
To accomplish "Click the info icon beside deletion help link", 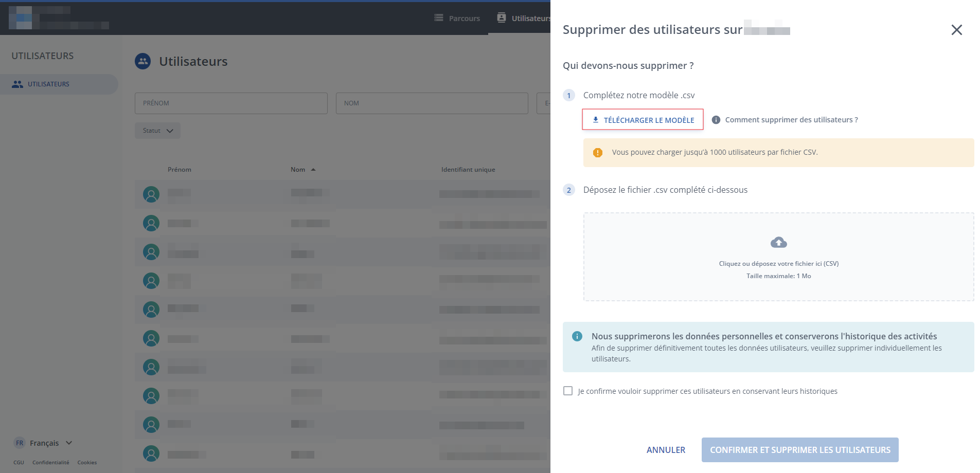I will click(x=716, y=120).
